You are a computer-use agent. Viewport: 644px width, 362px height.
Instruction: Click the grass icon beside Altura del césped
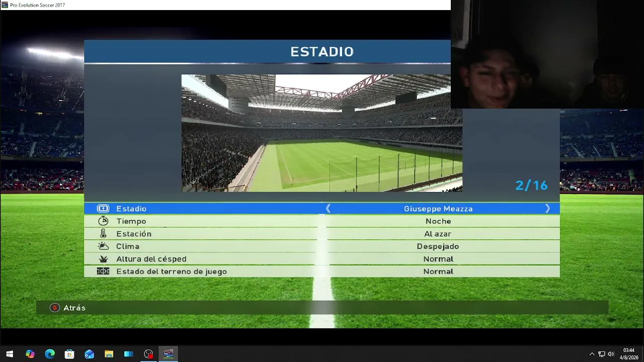[x=103, y=259]
